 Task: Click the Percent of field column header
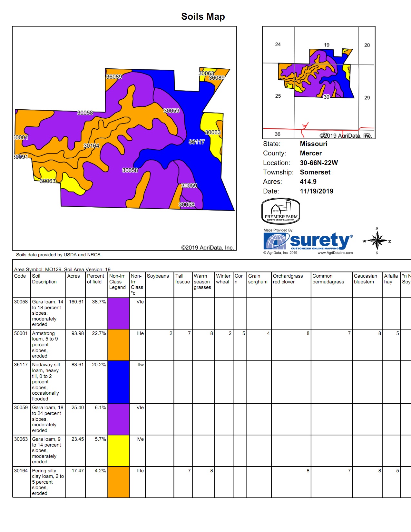coord(95,279)
